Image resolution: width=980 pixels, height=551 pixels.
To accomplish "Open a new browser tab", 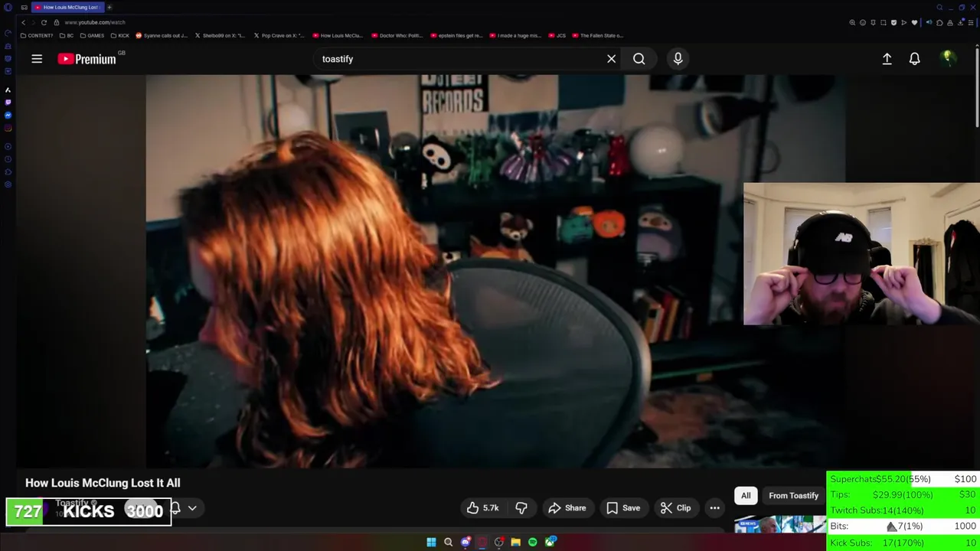I will [109, 7].
